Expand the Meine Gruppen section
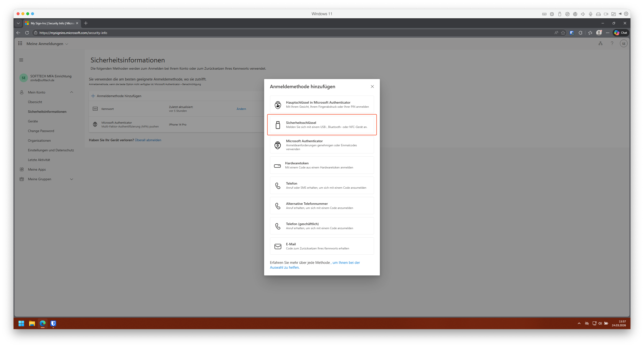644x347 pixels. coord(72,179)
